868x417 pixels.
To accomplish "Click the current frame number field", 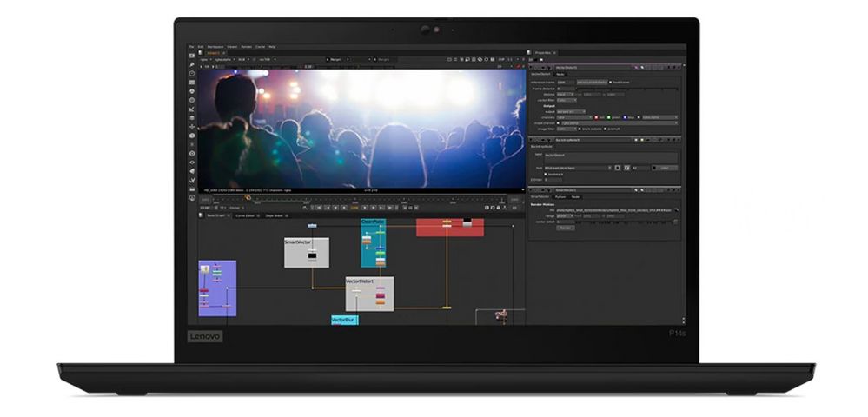I will click(354, 207).
